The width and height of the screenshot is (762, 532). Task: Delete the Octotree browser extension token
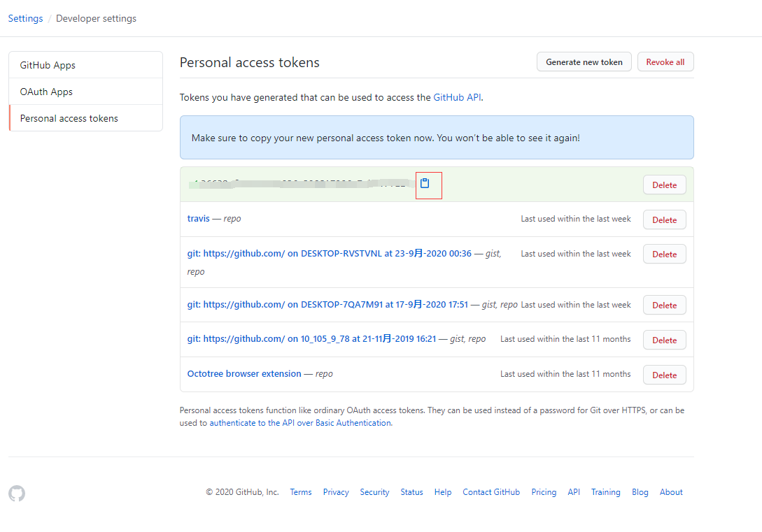(x=664, y=375)
